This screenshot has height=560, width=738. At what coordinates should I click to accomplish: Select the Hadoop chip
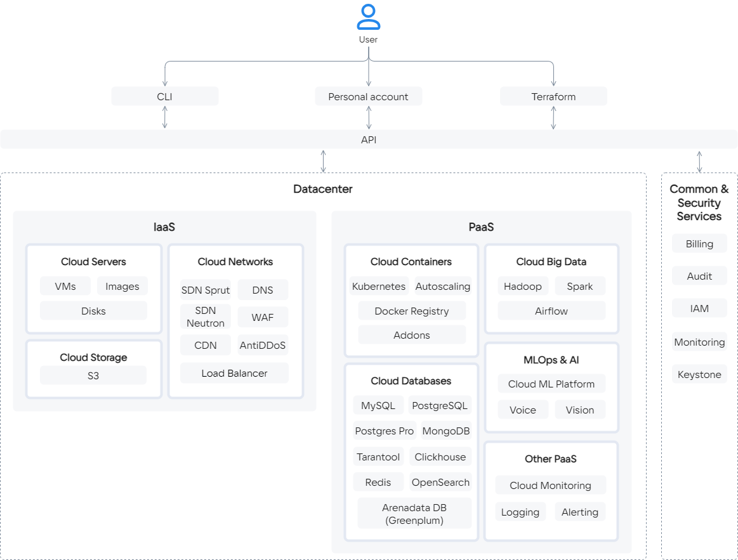pyautogui.click(x=523, y=285)
